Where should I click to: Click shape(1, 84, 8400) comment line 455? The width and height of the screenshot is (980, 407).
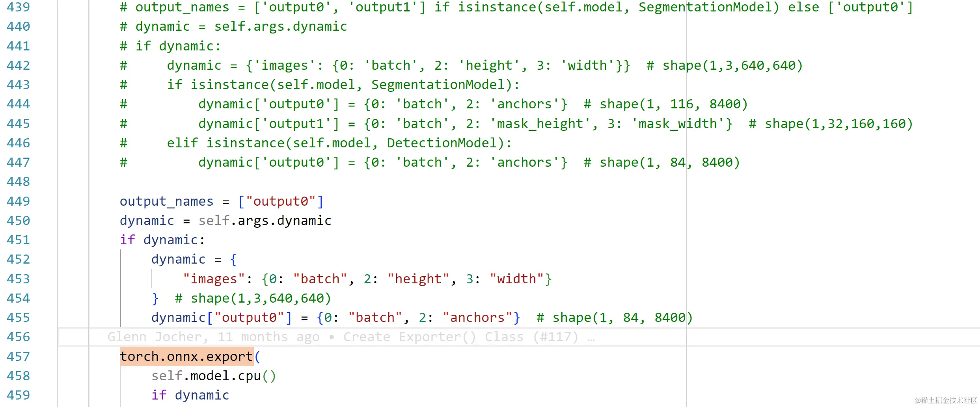pyautogui.click(x=615, y=318)
